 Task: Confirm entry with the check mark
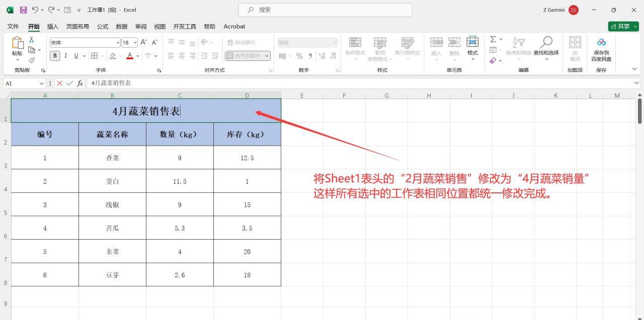(x=69, y=83)
